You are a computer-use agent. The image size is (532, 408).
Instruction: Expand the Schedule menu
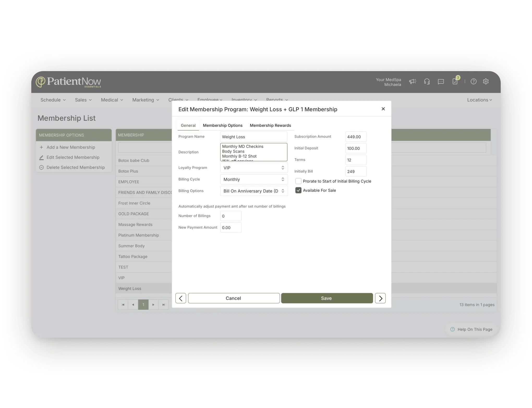click(x=53, y=100)
